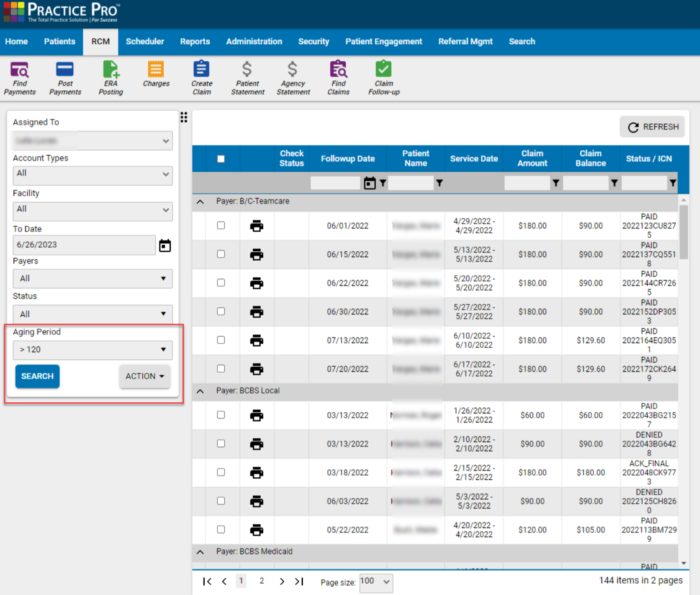The width and height of the screenshot is (700, 595).
Task: Select the ERA Posting icon
Action: (x=111, y=77)
